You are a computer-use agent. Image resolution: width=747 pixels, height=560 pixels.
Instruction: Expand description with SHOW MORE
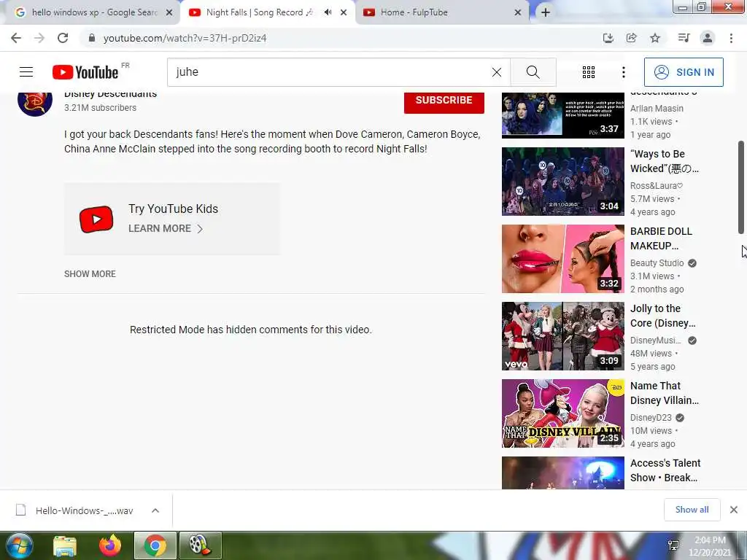tap(90, 274)
